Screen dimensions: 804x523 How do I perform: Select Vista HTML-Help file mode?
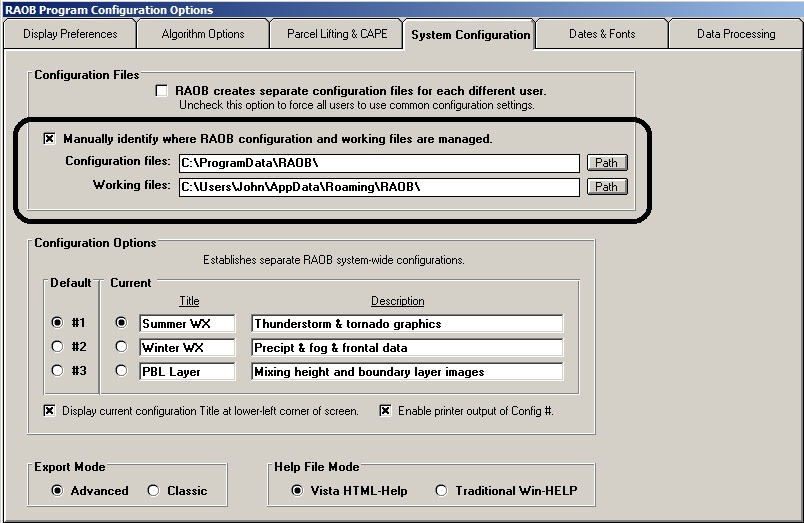(297, 491)
